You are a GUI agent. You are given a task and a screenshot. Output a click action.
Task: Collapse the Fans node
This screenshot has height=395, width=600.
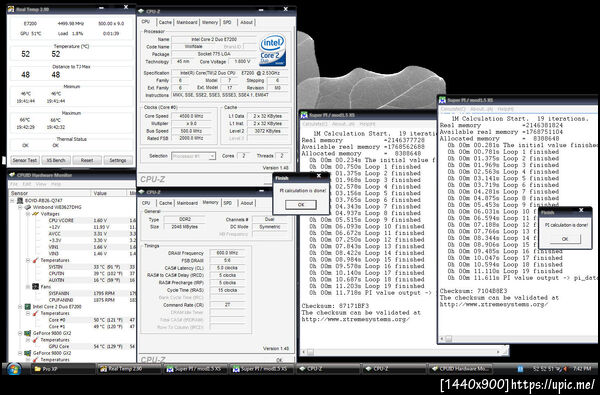click(x=28, y=286)
